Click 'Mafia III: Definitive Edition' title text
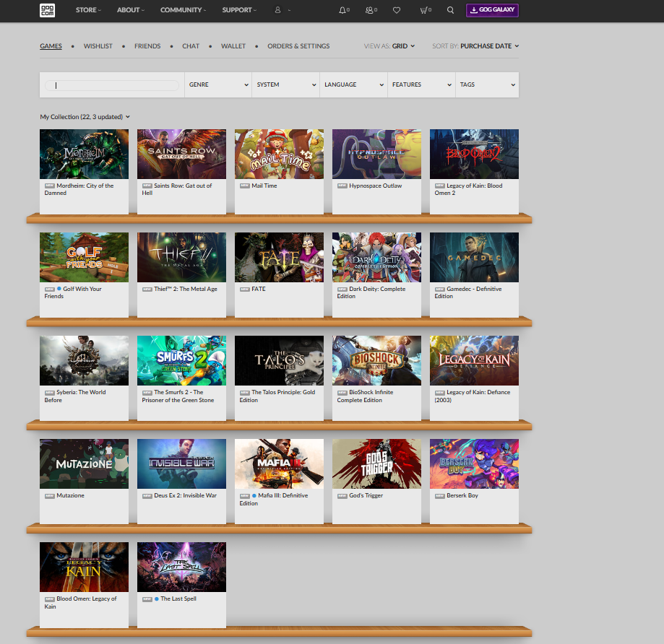664x644 pixels. [x=274, y=500]
